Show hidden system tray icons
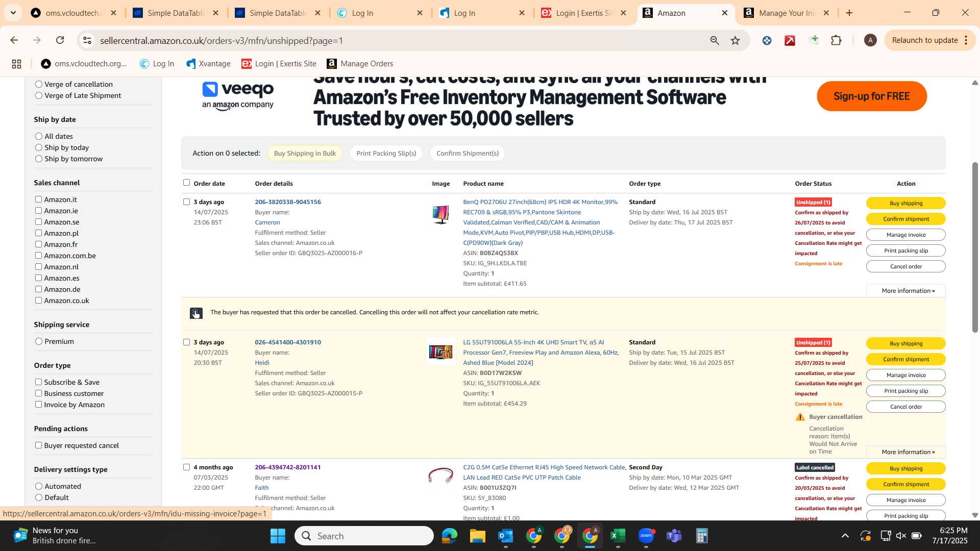Viewport: 980px width, 551px height. [x=845, y=536]
